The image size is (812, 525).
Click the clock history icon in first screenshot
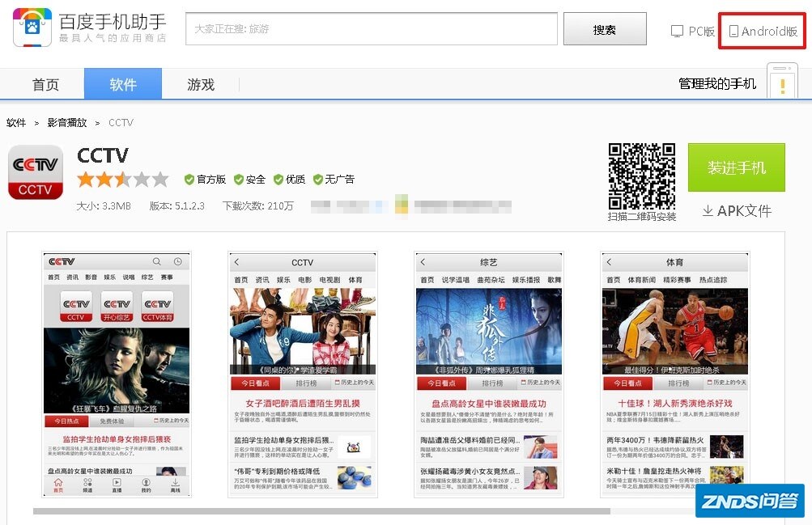pos(177,262)
